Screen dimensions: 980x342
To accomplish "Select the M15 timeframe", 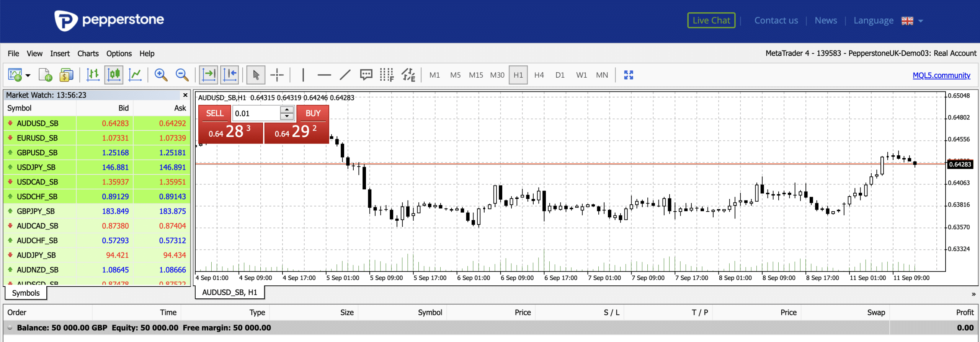I will pos(476,75).
